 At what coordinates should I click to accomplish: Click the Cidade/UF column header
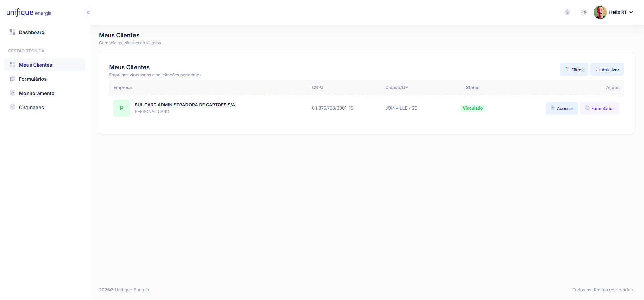tap(396, 88)
